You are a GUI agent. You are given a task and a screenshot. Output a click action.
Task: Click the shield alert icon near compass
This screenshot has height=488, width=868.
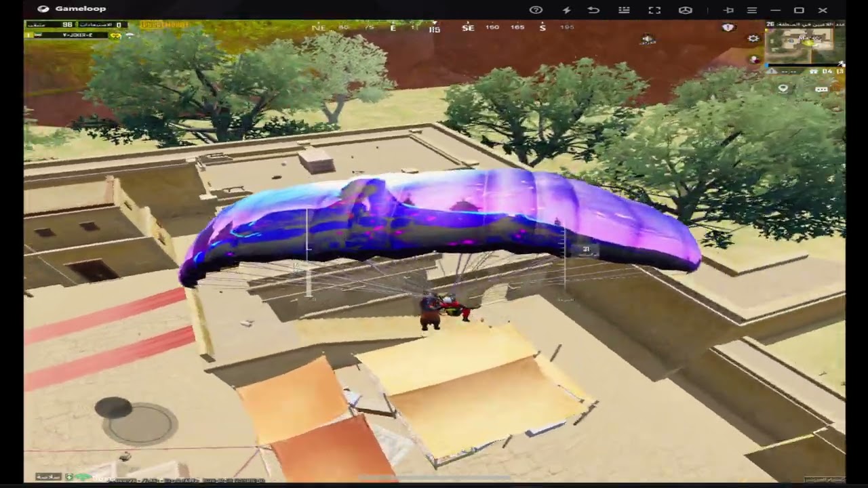(x=728, y=28)
